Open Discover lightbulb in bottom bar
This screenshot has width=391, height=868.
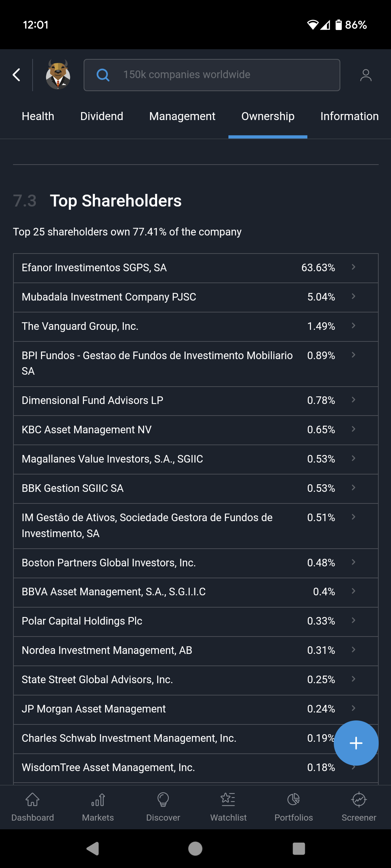click(163, 807)
